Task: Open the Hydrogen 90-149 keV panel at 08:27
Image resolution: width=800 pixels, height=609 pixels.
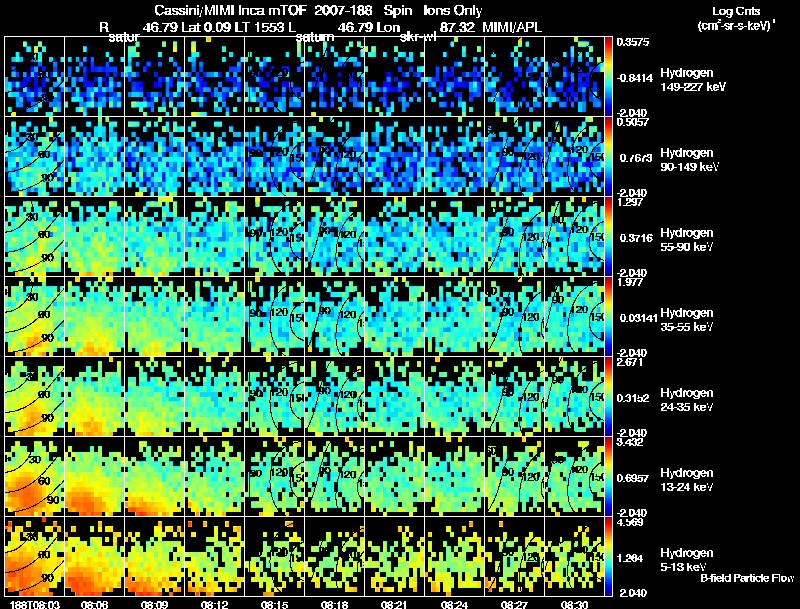Action: click(x=514, y=156)
